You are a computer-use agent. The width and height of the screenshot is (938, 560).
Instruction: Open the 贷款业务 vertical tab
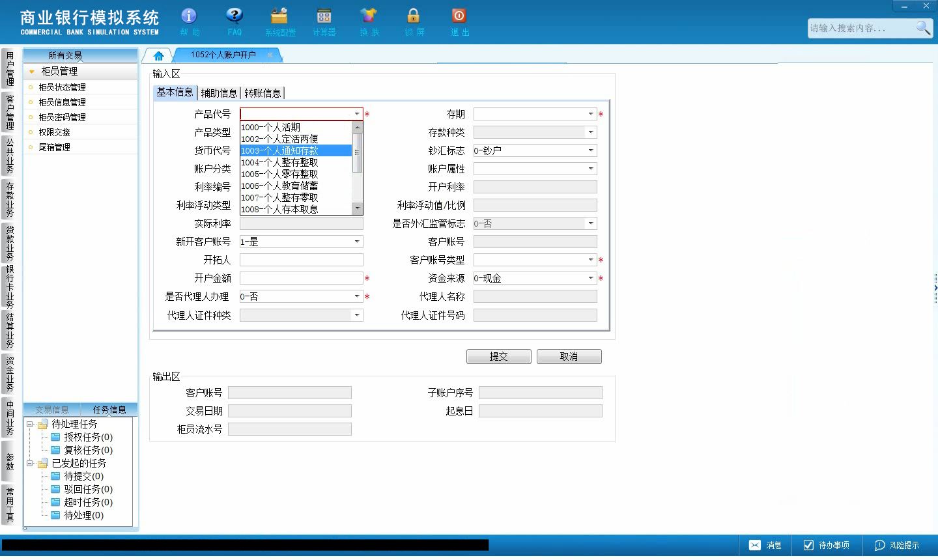coord(9,242)
